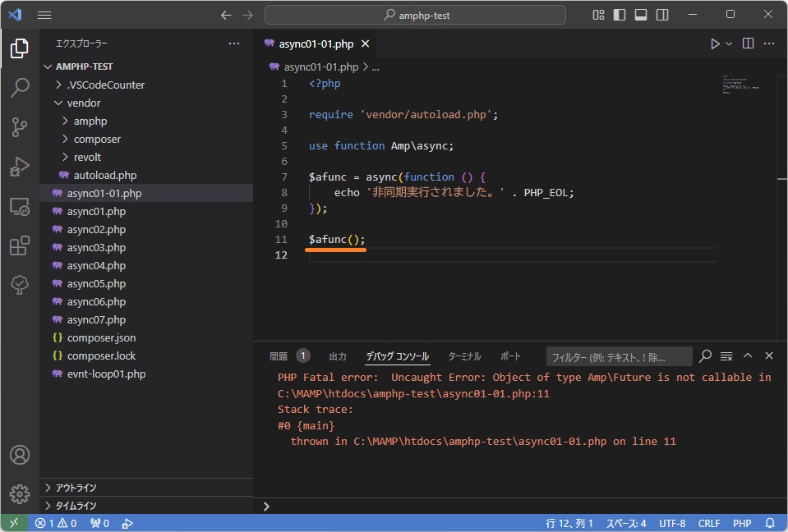The image size is (788, 532).
Task: Click async01-01.php in the breadcrumb
Action: pos(320,66)
